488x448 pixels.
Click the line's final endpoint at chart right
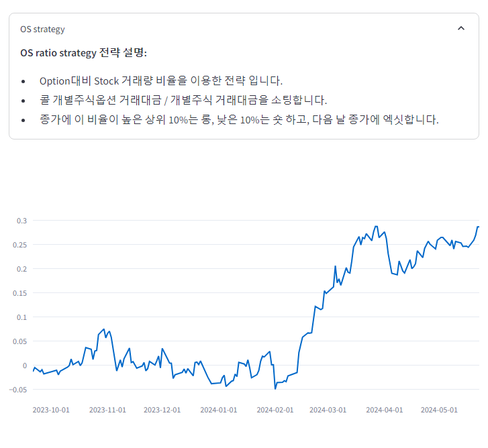click(x=479, y=227)
